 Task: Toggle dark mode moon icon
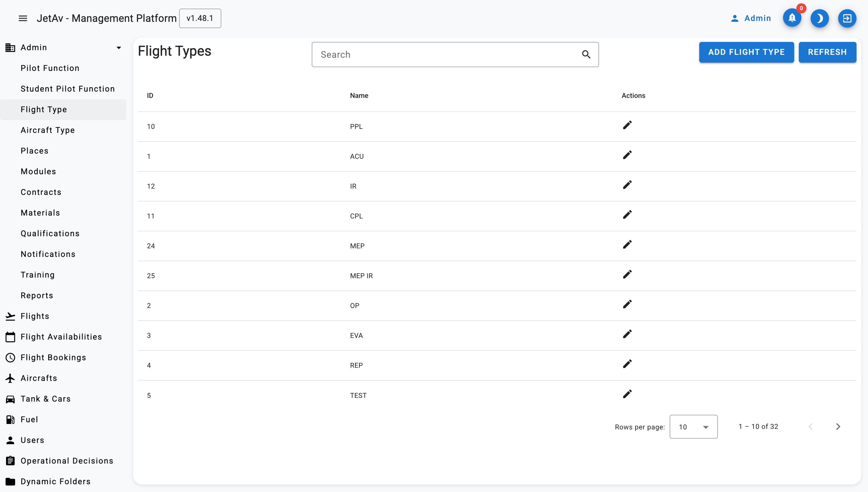click(819, 18)
